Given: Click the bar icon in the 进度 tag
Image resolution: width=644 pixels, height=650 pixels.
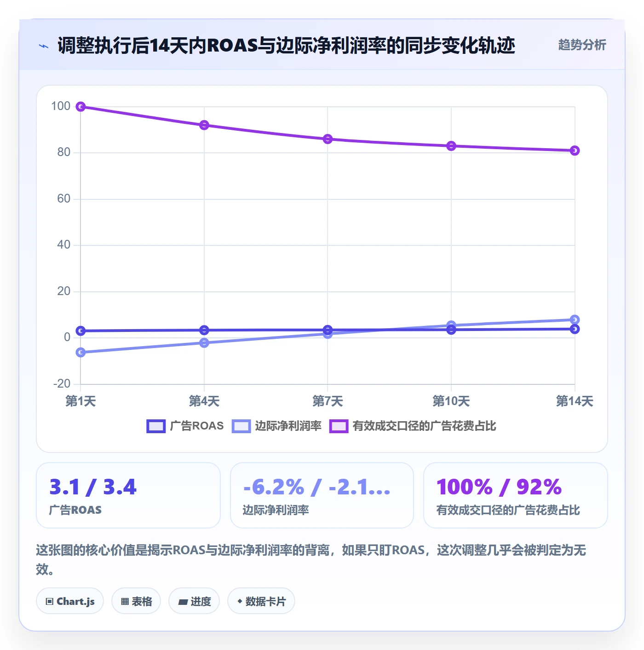Looking at the screenshot, I should (x=183, y=602).
